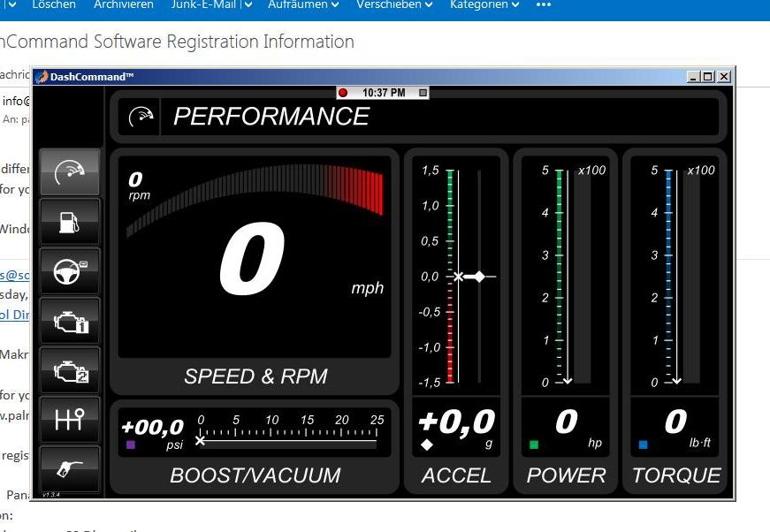Screen dimensions: 770x532
Task: Open the gear shift transmission dashboard
Action: click(70, 420)
